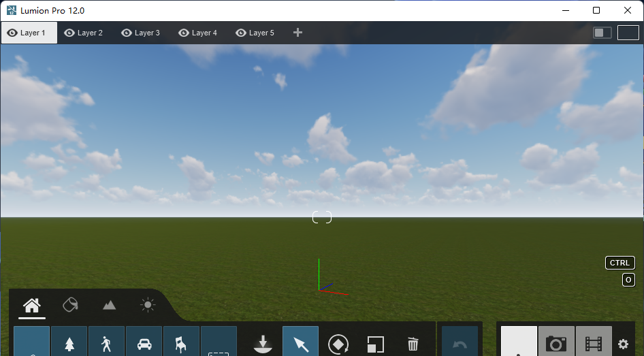This screenshot has width=644, height=356.
Task: Choose the car transport category
Action: (144, 342)
